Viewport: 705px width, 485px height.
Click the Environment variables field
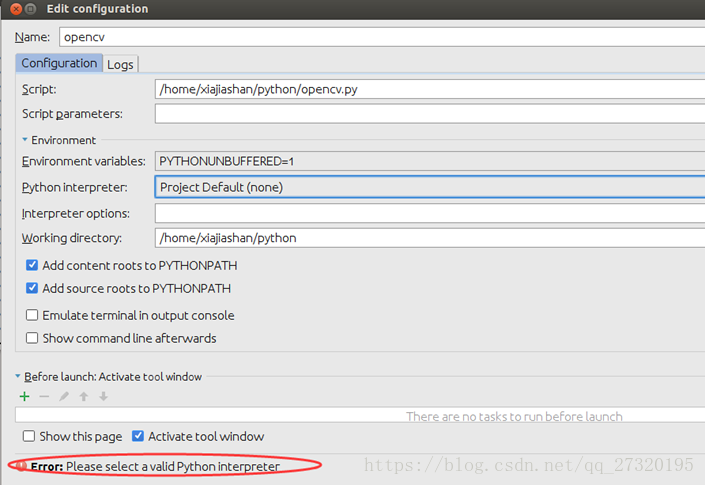430,161
